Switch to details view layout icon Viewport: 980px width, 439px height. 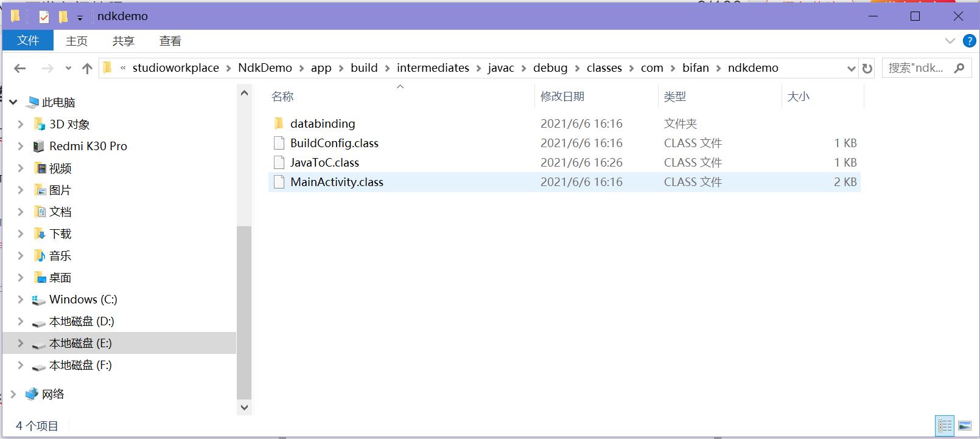[x=945, y=426]
